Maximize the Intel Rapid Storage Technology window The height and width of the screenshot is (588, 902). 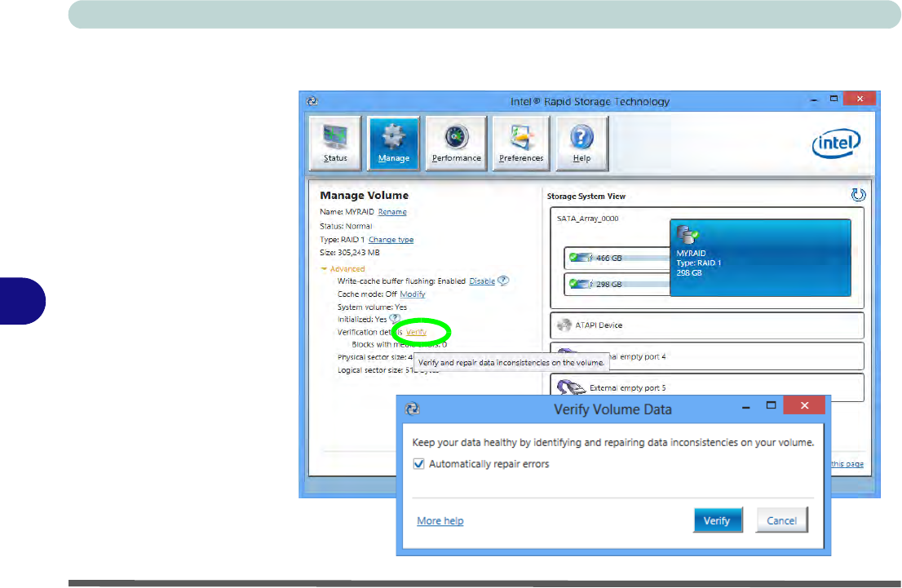point(833,99)
